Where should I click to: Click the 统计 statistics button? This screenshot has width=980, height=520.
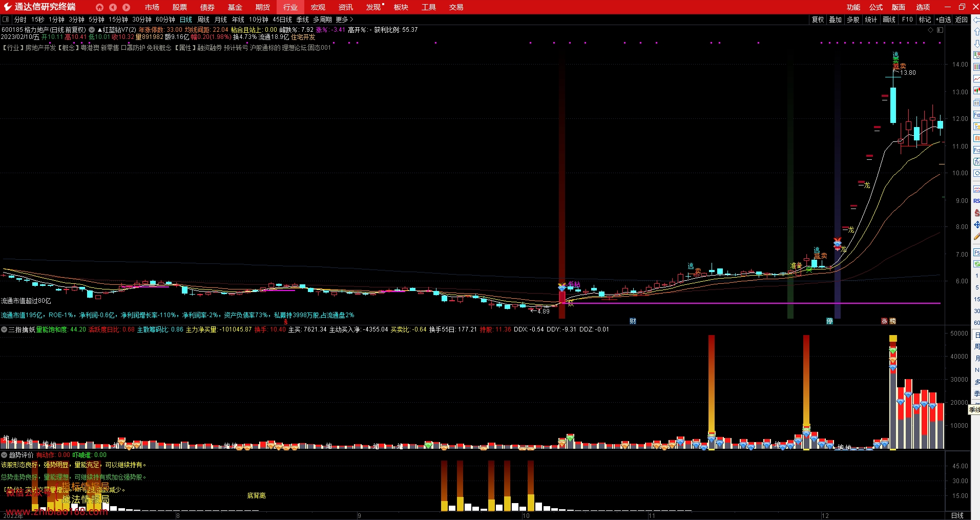[871, 19]
